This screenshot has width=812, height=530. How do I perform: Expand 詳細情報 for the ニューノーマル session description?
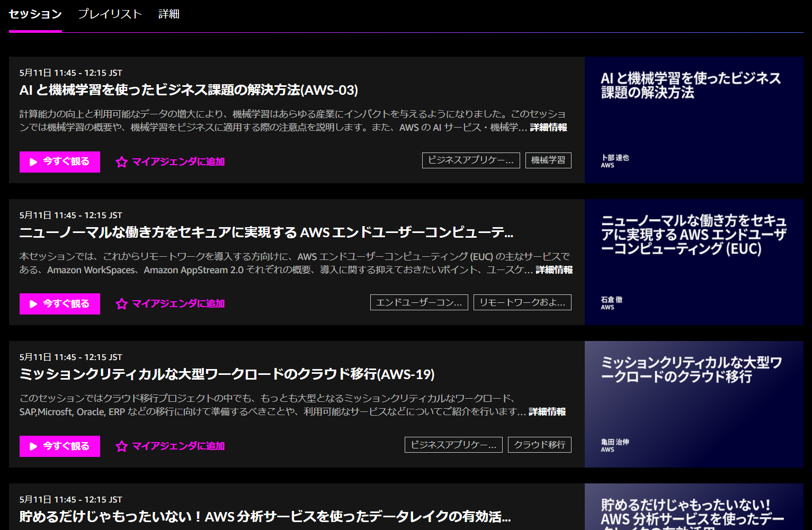click(x=554, y=270)
